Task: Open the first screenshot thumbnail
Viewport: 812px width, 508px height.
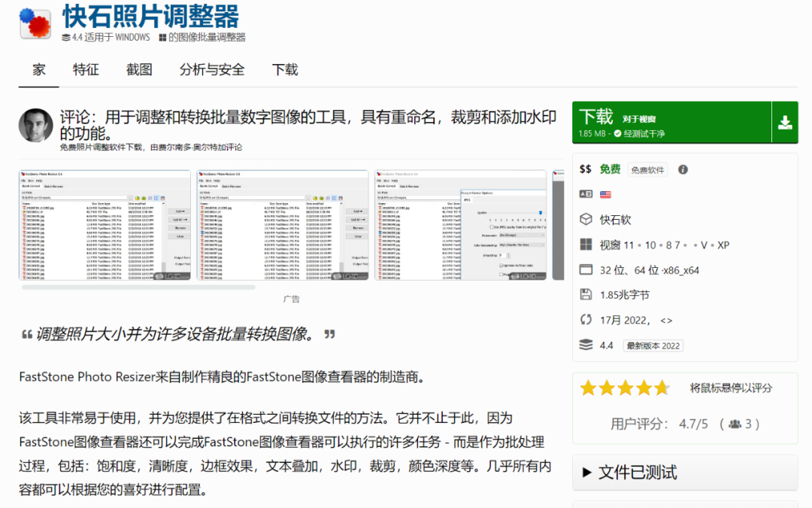Action: coord(105,225)
